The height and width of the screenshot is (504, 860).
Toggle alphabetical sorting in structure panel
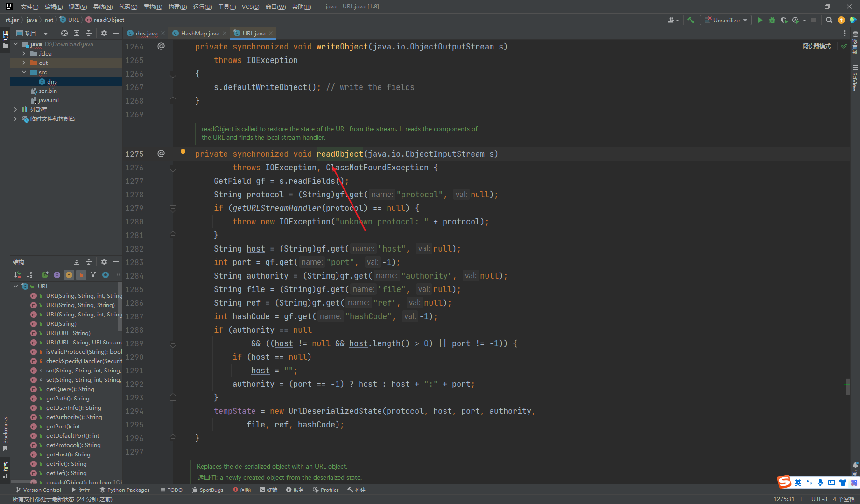click(29, 275)
